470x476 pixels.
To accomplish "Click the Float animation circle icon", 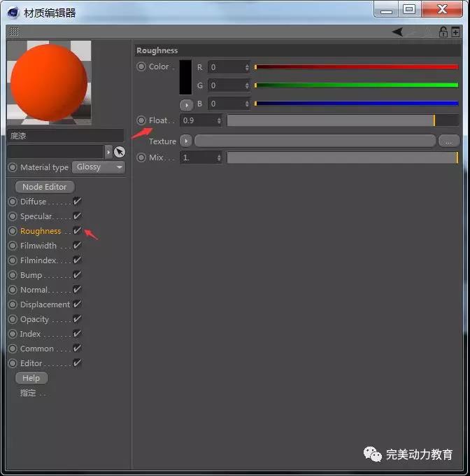I will pyautogui.click(x=141, y=120).
